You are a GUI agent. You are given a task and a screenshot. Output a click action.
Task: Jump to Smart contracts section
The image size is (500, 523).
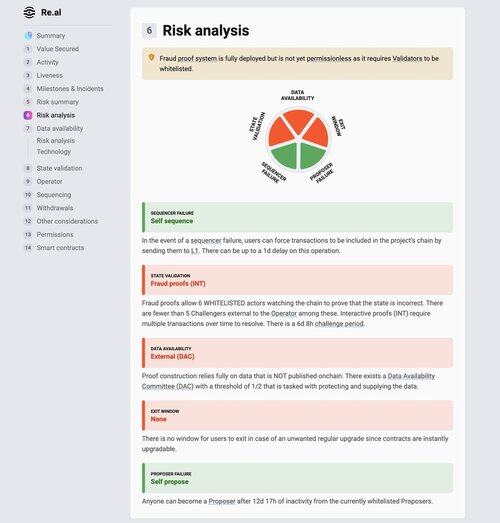(60, 248)
